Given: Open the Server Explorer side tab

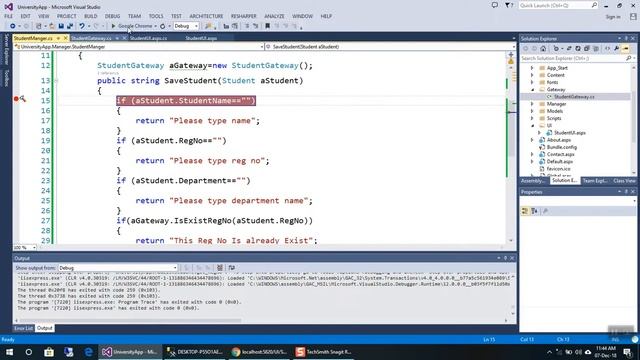Looking at the screenshot, I should click(6, 49).
